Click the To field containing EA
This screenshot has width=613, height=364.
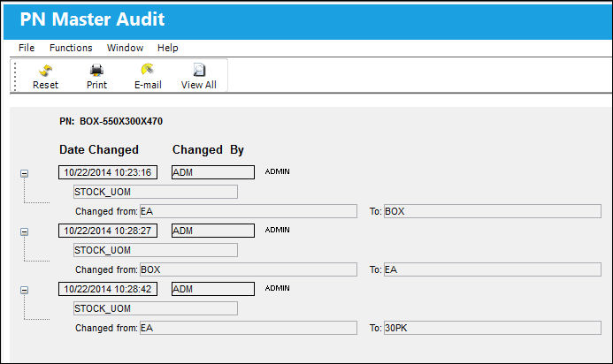point(493,269)
